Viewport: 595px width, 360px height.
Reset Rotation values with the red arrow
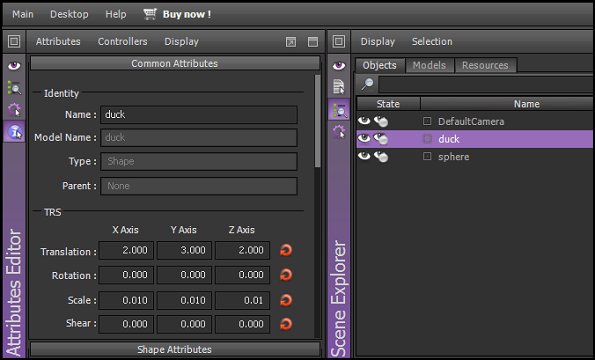[x=286, y=275]
